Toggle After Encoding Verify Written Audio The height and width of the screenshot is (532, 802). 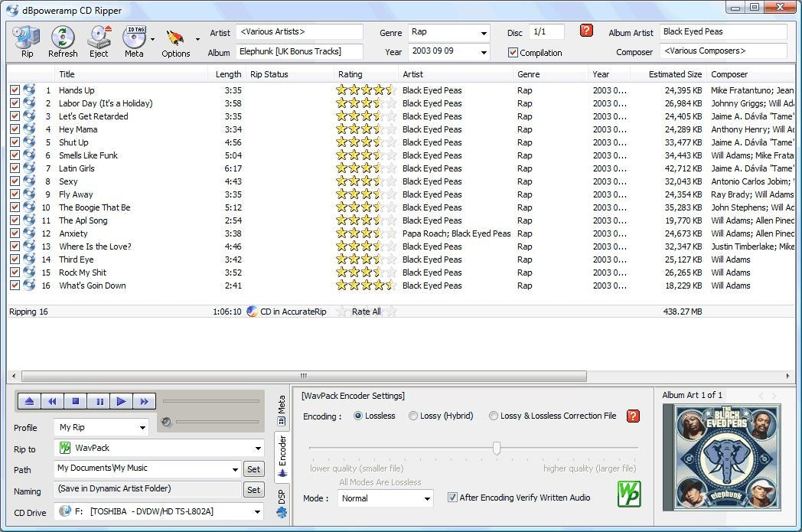point(452,498)
